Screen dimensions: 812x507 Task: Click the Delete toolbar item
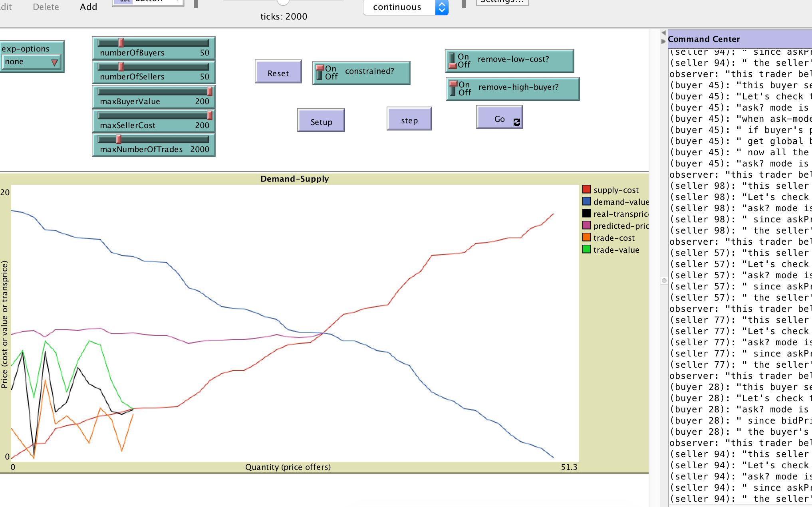tap(46, 7)
